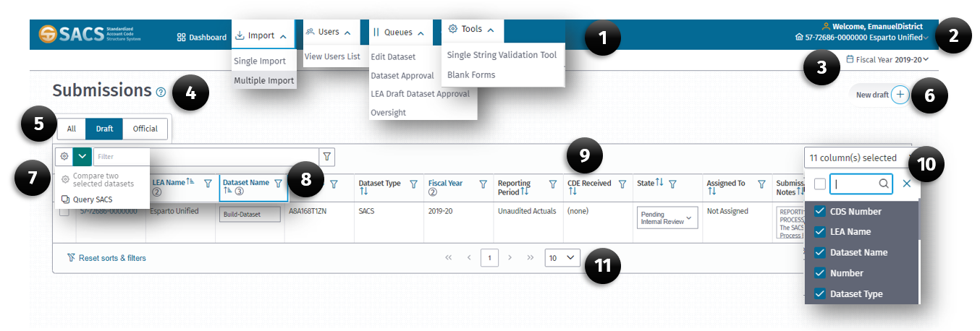
Task: Select Oversight under Queues
Action: [388, 113]
